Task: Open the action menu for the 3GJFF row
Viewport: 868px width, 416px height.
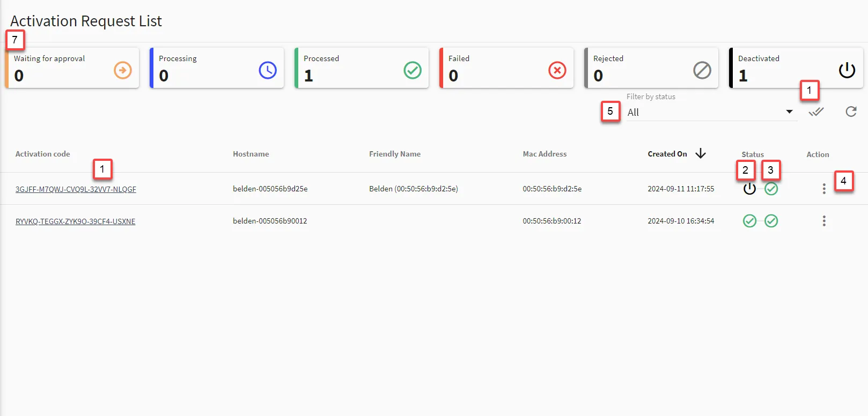Action: click(824, 189)
